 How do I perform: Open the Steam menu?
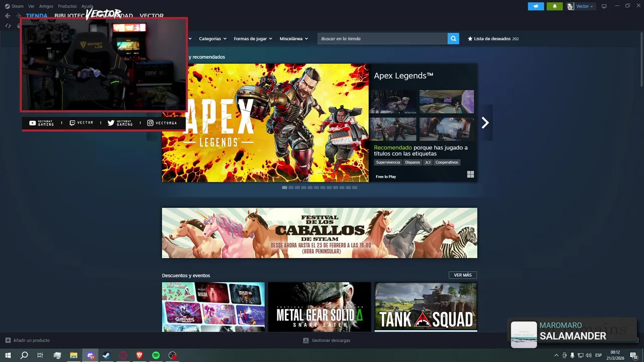pyautogui.click(x=14, y=7)
